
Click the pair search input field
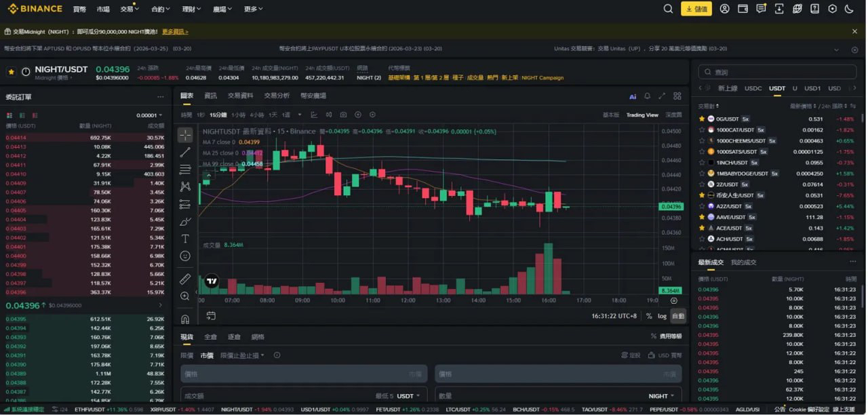pos(778,72)
